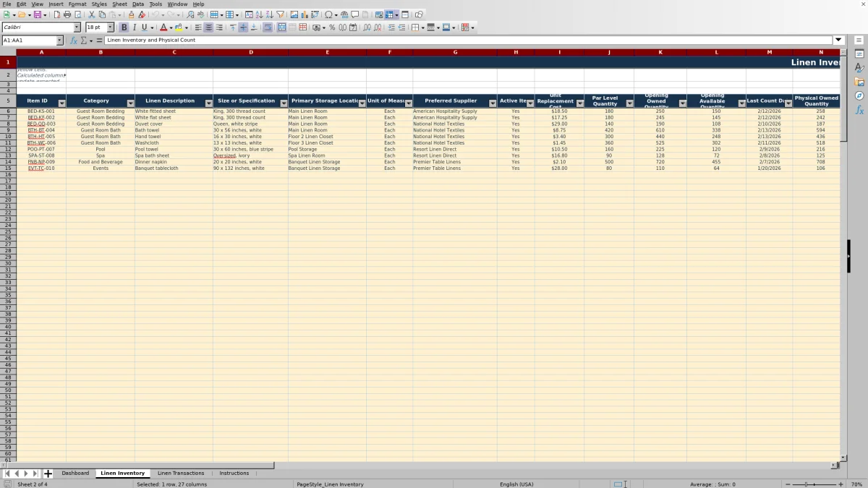This screenshot has height=488, width=868.
Task: Click Font Color red A swatch
Action: (x=163, y=27)
